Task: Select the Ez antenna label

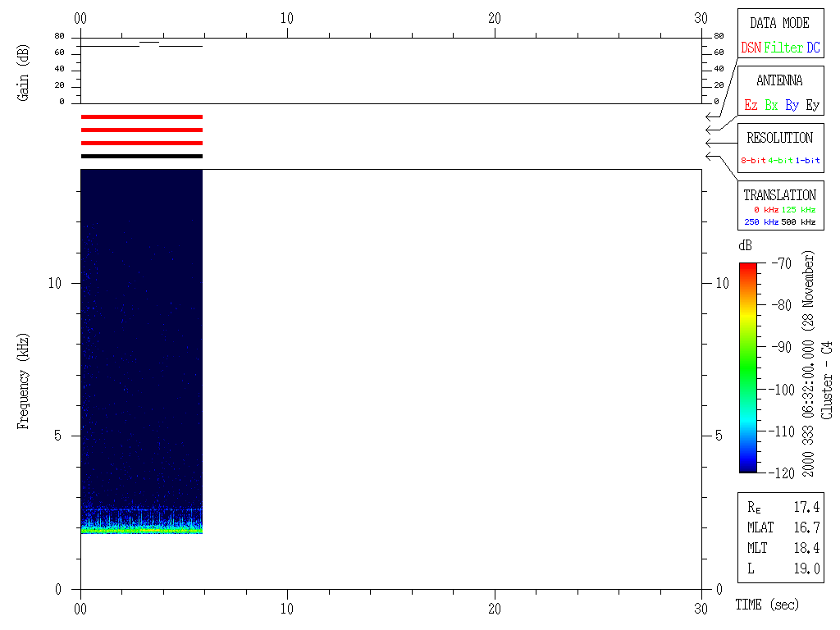Action: 751,105
